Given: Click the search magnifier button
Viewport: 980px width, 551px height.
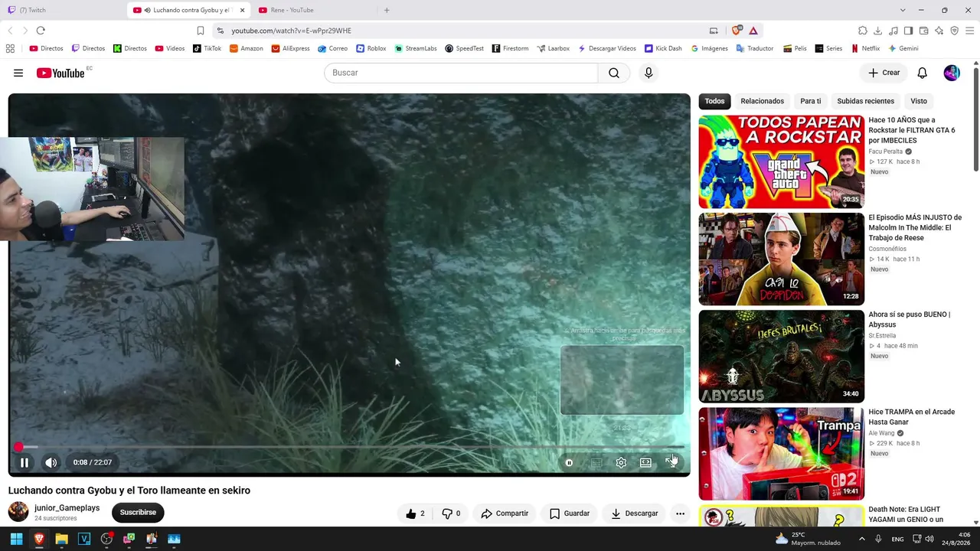Looking at the screenshot, I should pyautogui.click(x=614, y=73).
